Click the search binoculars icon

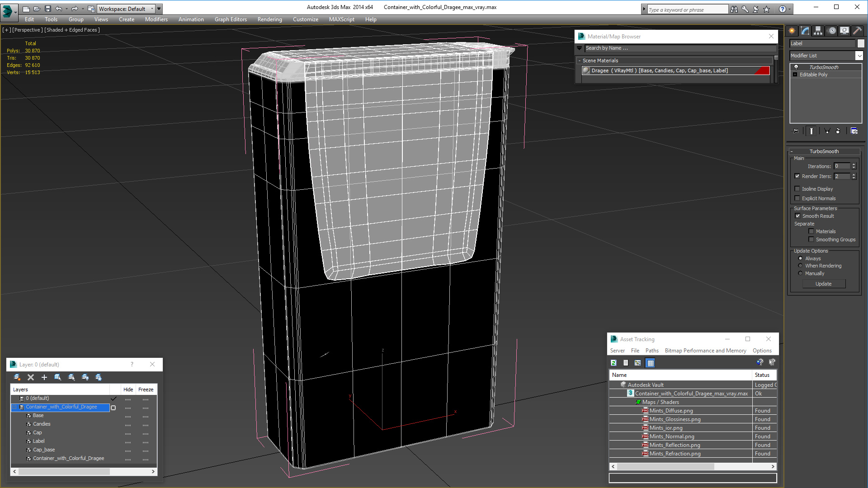[x=734, y=9]
